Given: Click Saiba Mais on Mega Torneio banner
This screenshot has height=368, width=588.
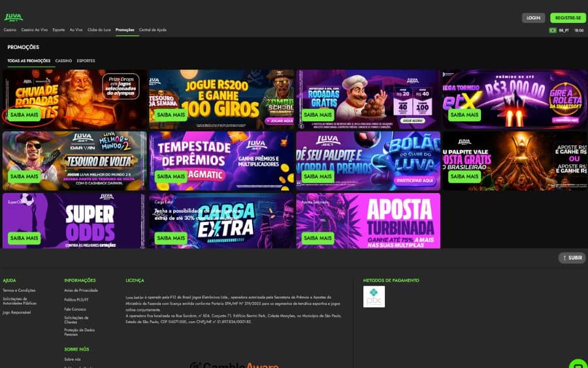Looking at the screenshot, I should coord(465,115).
